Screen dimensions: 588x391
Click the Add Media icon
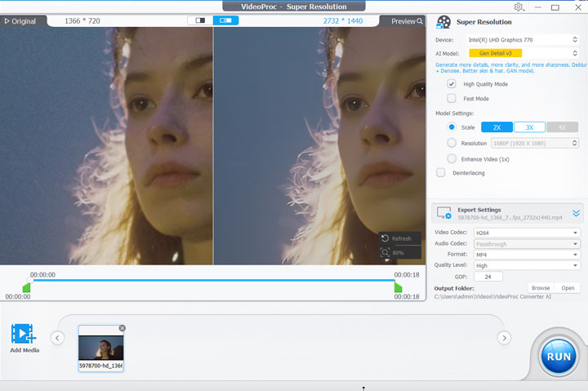pos(24,334)
